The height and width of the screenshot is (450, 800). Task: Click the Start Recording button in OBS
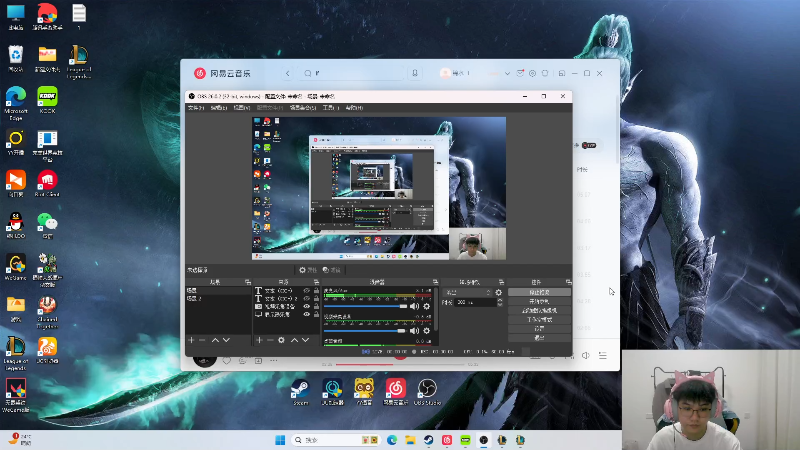[538, 301]
